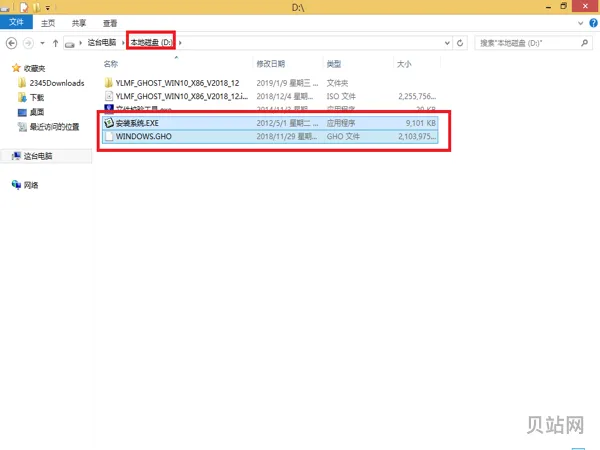The image size is (600, 450).
Task: Click the ISO file icon
Action: (x=109, y=96)
